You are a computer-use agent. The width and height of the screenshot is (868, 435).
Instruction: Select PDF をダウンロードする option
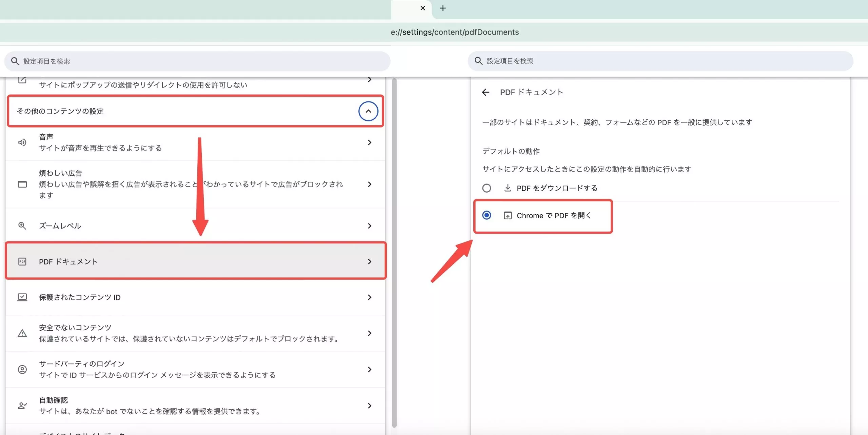tap(487, 188)
